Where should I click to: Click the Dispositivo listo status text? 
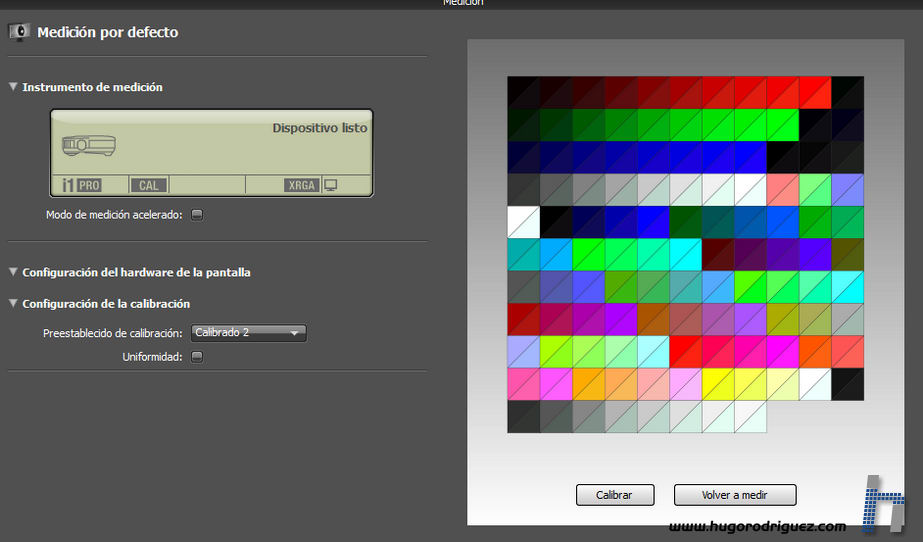(320, 128)
